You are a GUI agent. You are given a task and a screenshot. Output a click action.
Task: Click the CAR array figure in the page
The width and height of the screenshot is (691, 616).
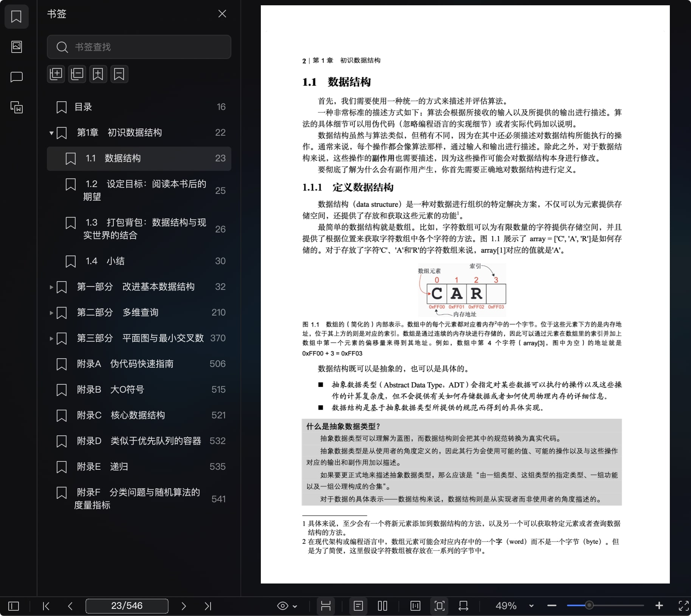tap(462, 290)
